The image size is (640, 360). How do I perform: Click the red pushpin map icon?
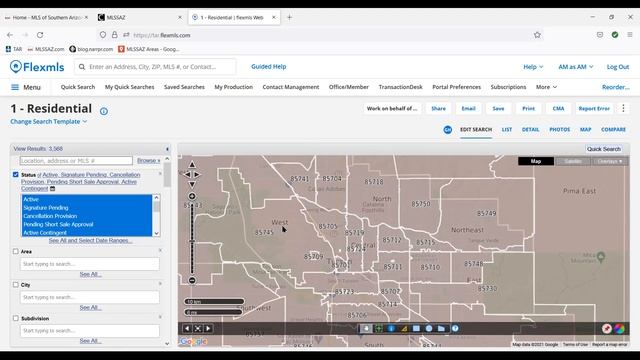607,329
